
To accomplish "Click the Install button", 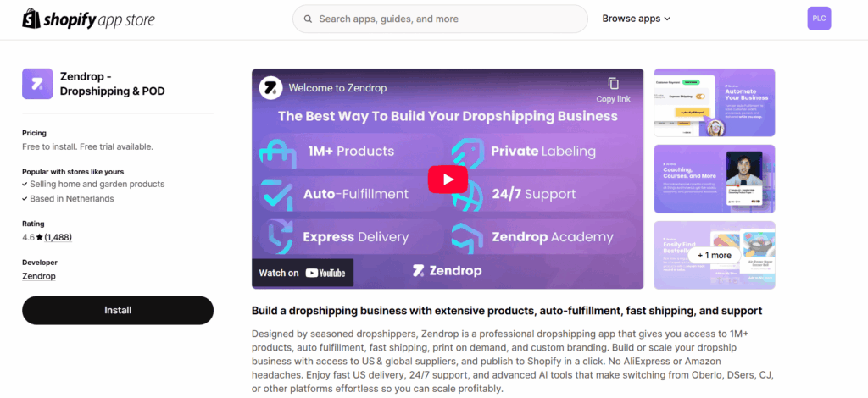I will click(x=118, y=310).
